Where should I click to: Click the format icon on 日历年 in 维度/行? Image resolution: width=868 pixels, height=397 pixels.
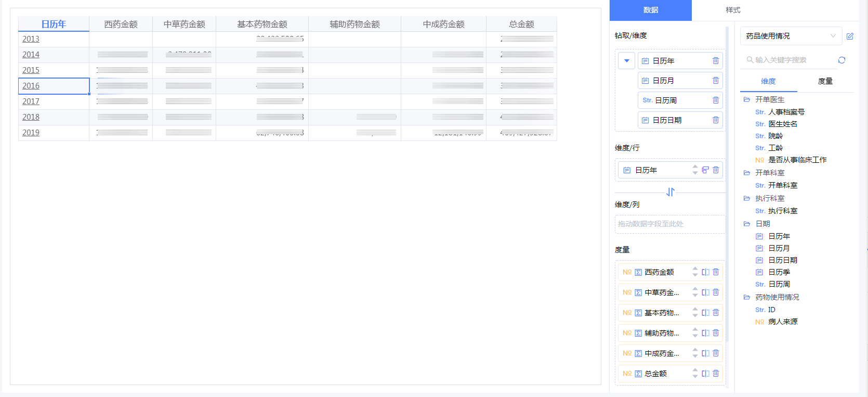pos(705,170)
